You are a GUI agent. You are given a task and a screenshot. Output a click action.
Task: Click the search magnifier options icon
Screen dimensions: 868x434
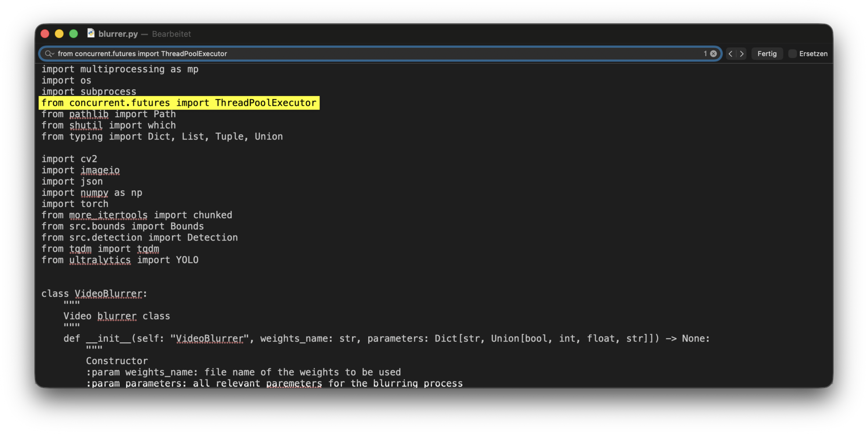tap(49, 54)
